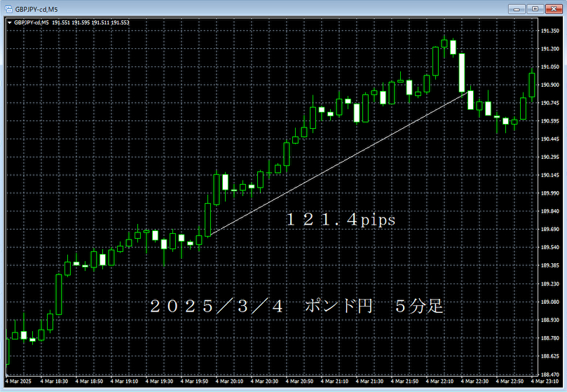This screenshot has width=567, height=392.
Task: Click the 4 Mar 21:50 time label
Action: (404, 381)
